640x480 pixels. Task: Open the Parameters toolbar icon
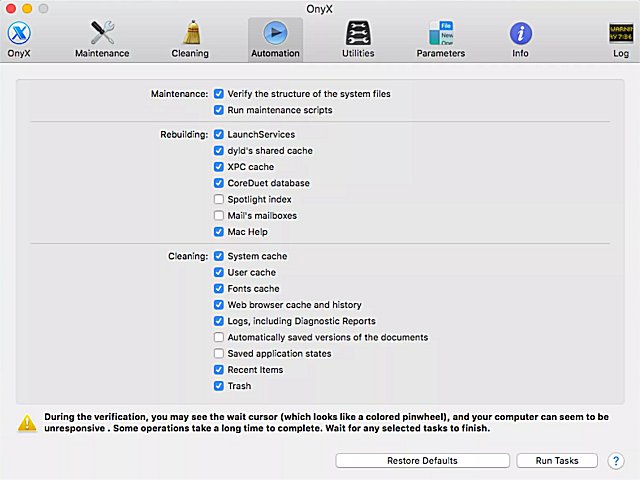click(x=440, y=34)
